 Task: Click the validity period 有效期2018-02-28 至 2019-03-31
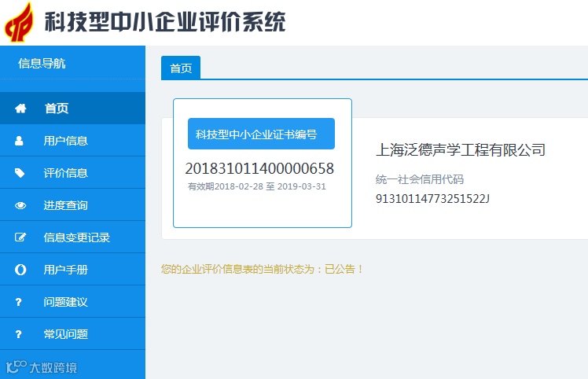tap(257, 186)
